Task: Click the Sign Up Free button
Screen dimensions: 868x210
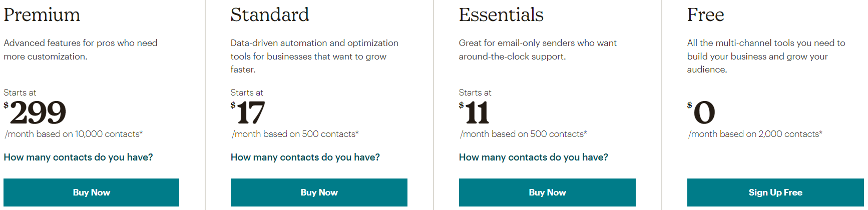Action: (x=775, y=192)
